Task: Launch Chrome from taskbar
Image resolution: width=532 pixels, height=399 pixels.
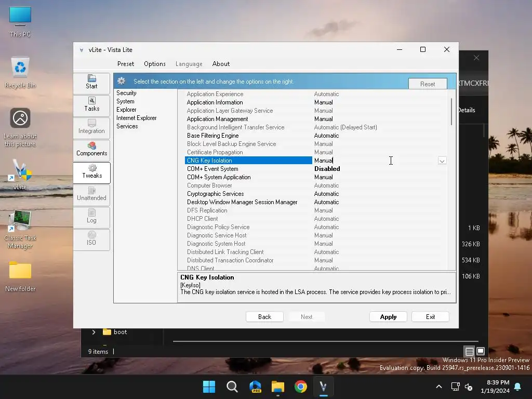Action: (x=301, y=387)
